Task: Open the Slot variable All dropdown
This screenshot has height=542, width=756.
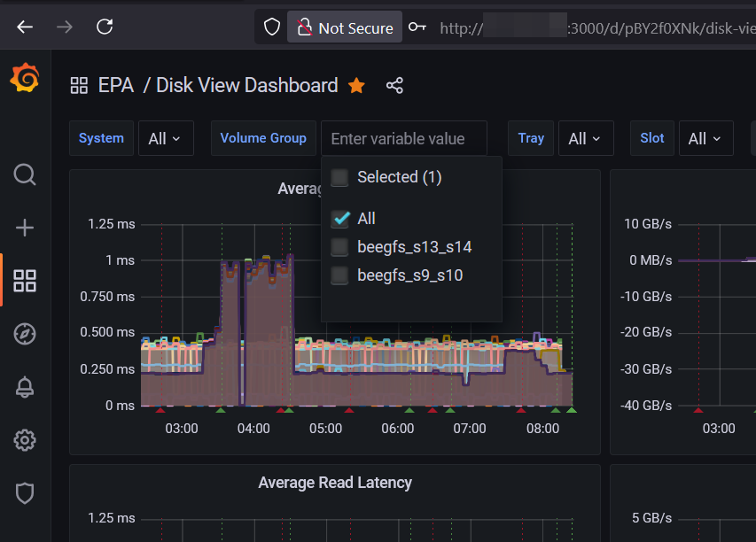Action: pyautogui.click(x=705, y=138)
